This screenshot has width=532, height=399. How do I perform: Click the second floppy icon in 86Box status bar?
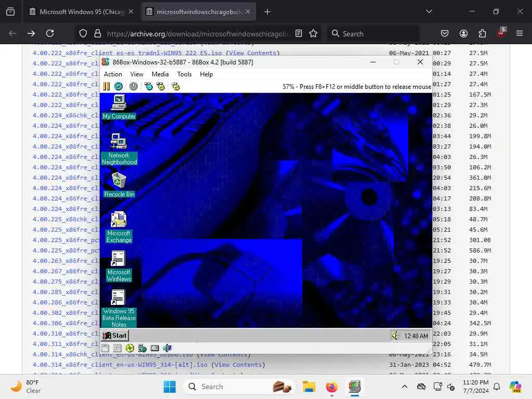pos(117,348)
